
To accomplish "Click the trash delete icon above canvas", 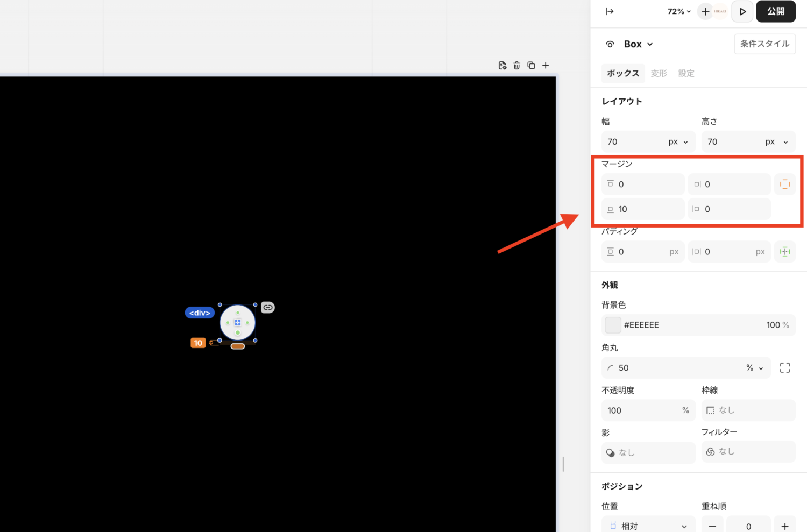I will [516, 65].
